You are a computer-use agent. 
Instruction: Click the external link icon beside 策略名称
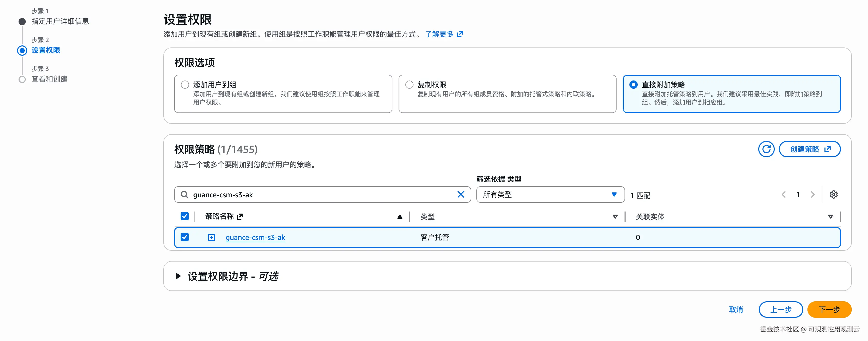point(240,216)
